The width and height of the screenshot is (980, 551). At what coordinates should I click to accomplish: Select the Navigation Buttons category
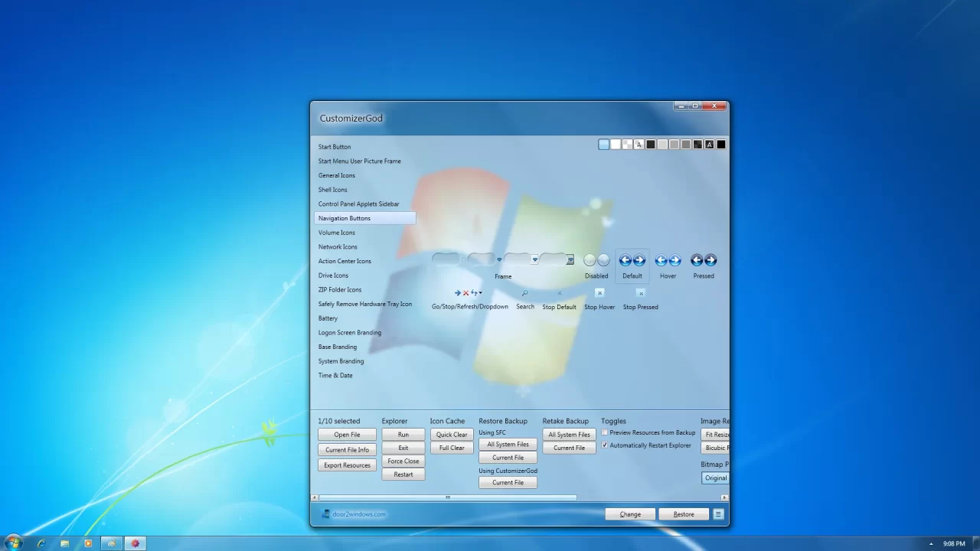click(x=344, y=218)
